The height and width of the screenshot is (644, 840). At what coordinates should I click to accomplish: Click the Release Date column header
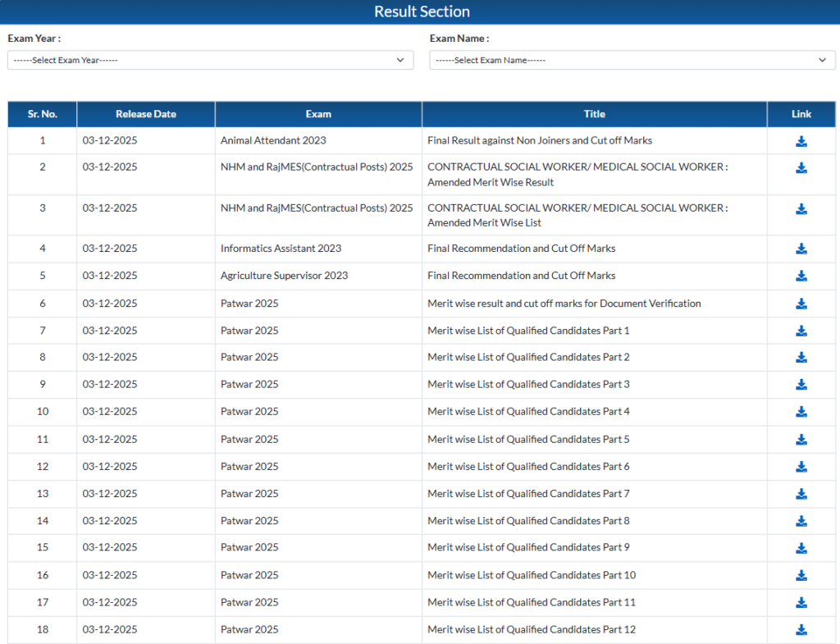146,114
